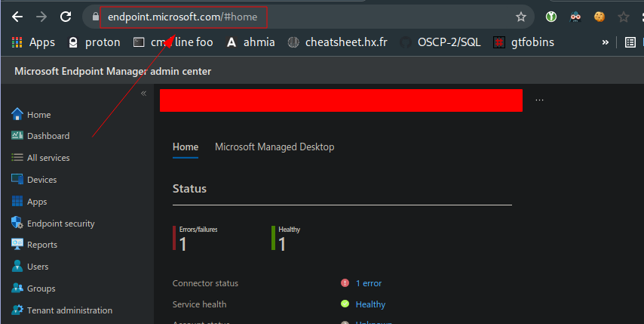This screenshot has width=644, height=324.
Task: Click the All services list icon
Action: click(x=17, y=157)
